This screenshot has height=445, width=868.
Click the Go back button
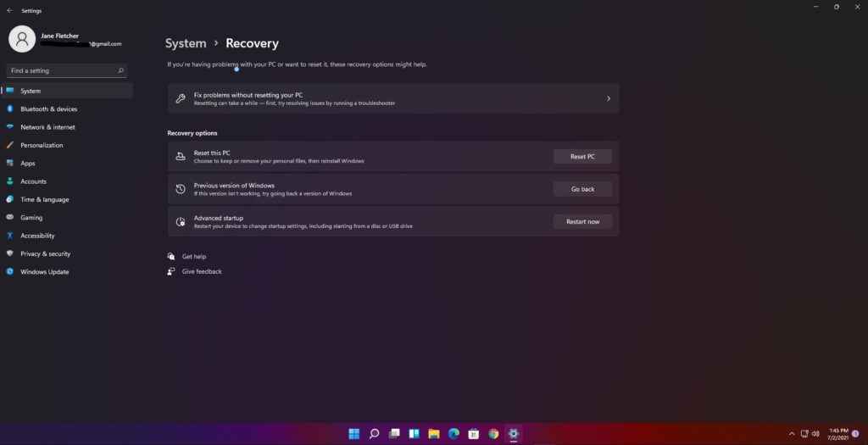tap(582, 189)
